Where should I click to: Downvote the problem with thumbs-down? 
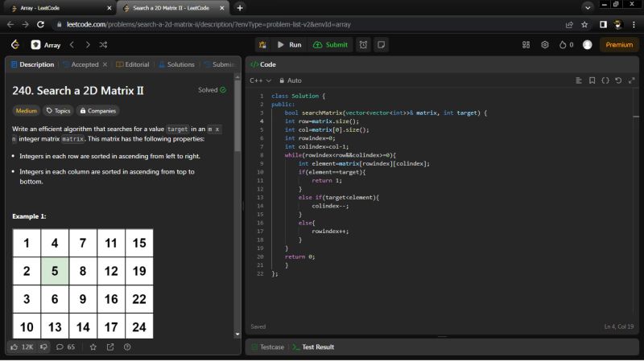pyautogui.click(x=43, y=347)
